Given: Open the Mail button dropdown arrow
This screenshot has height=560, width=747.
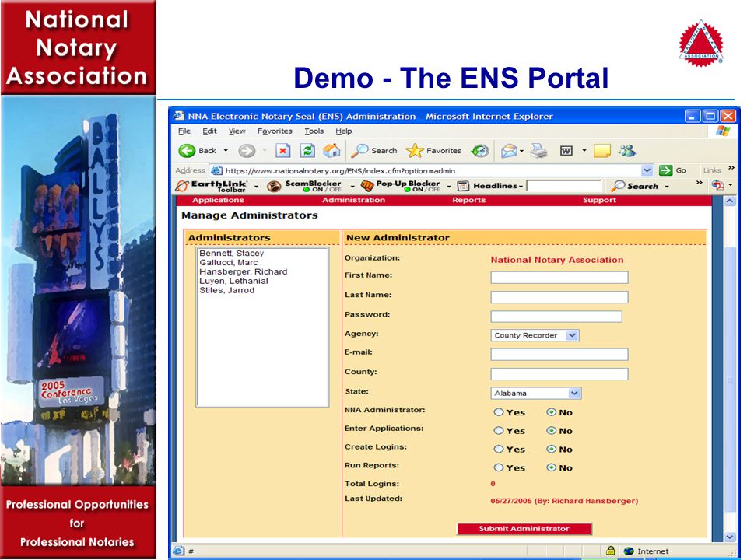Looking at the screenshot, I should (521, 152).
